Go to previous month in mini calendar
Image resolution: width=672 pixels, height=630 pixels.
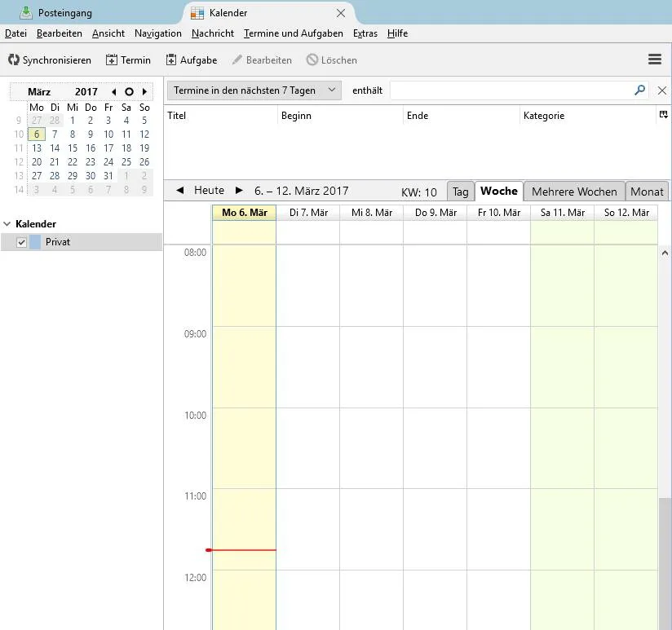coord(113,91)
